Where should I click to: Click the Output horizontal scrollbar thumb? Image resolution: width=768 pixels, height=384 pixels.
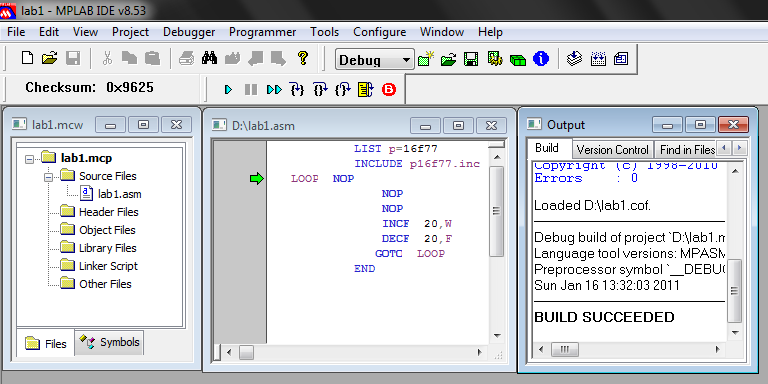(564, 350)
